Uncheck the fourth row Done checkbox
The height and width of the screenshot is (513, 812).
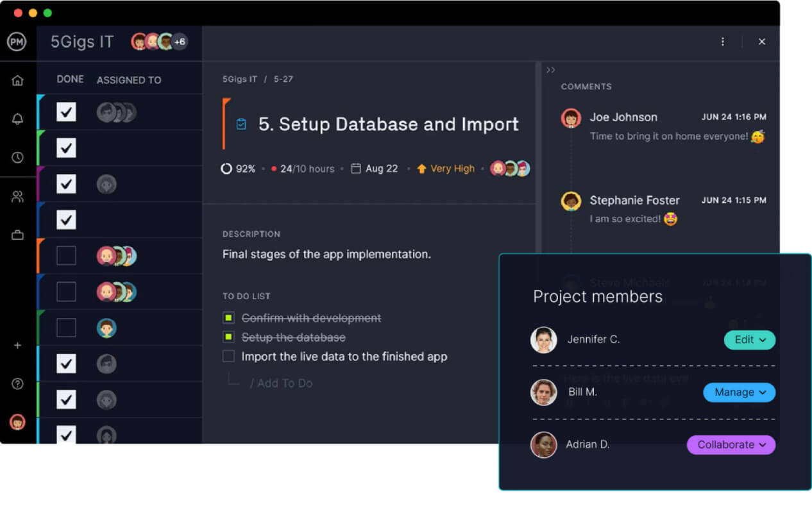(66, 220)
